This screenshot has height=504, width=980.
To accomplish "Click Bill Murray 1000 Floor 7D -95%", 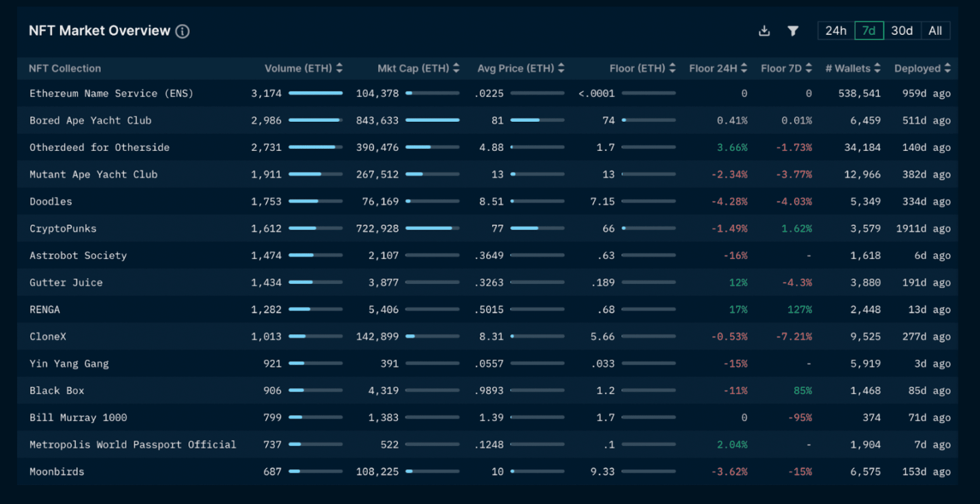I will click(800, 417).
